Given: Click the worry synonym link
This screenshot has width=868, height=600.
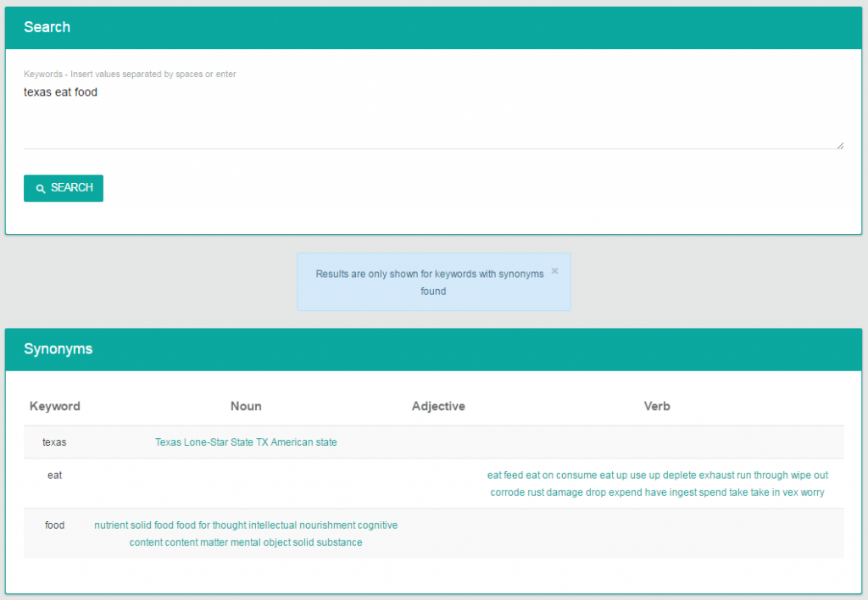Looking at the screenshot, I should (x=813, y=492).
